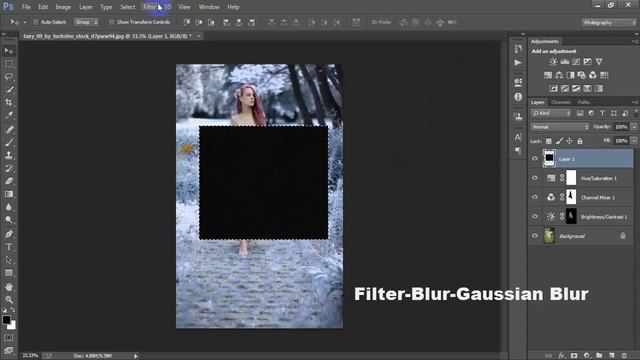Image resolution: width=640 pixels, height=360 pixels.
Task: Switch to the Channels tab
Action: pyautogui.click(x=561, y=102)
